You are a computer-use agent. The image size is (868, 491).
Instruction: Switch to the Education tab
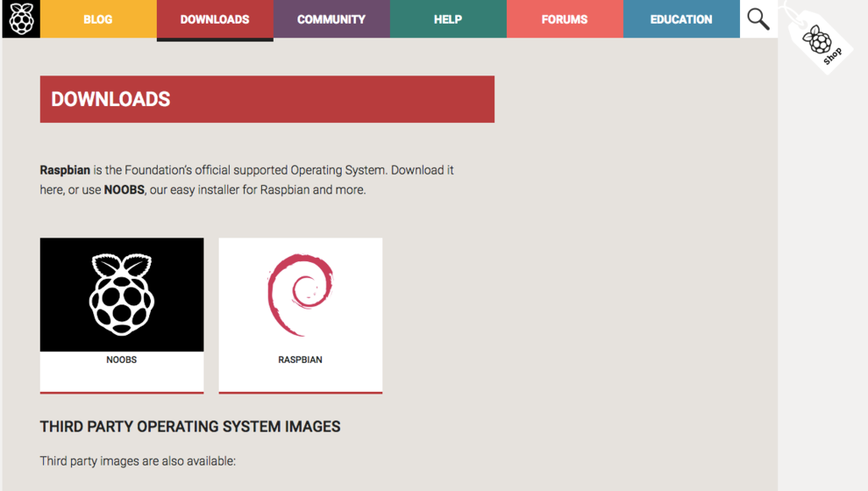682,20
